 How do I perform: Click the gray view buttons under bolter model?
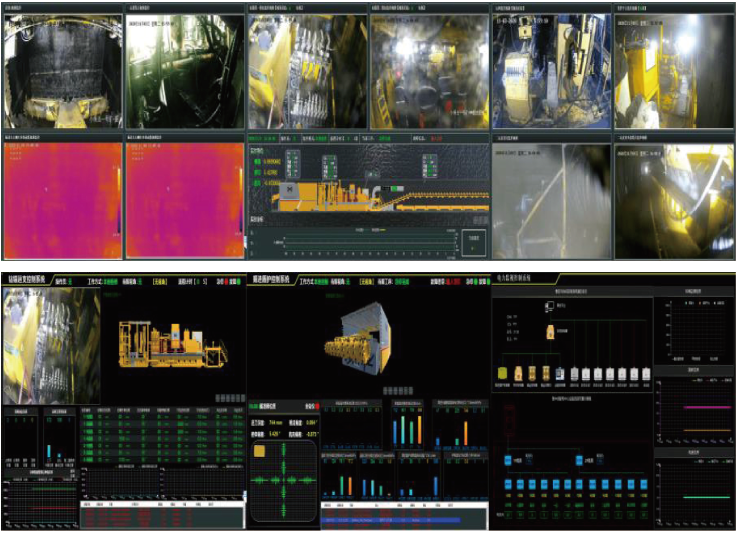click(x=228, y=398)
